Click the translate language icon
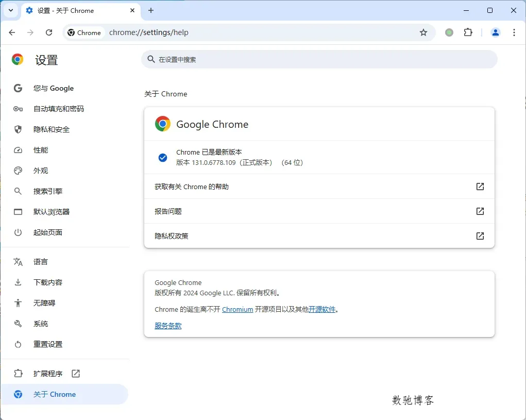This screenshot has width=526, height=420. pyautogui.click(x=18, y=262)
